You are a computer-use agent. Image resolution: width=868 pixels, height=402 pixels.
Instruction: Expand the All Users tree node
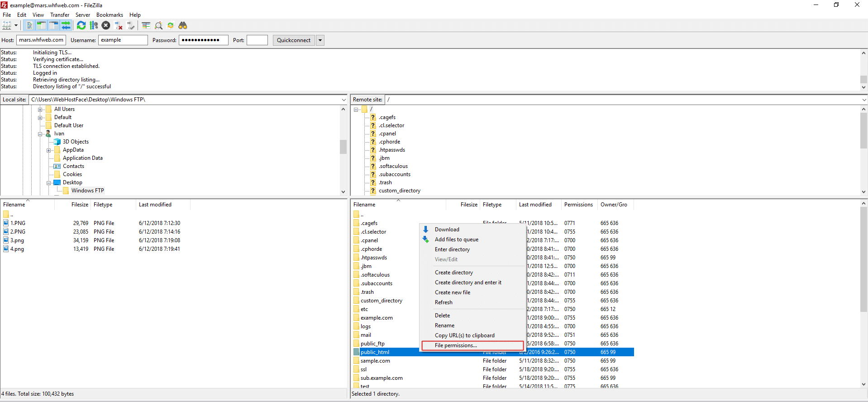click(40, 109)
